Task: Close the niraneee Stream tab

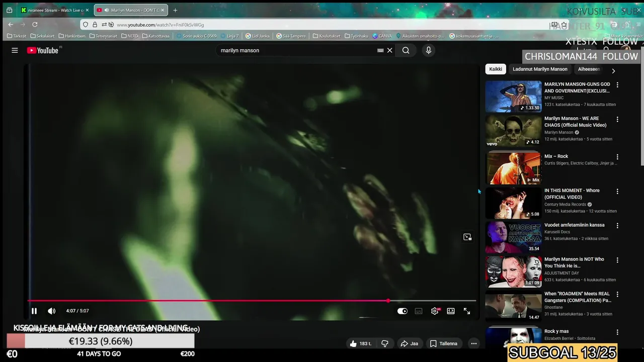Action: 87,10
